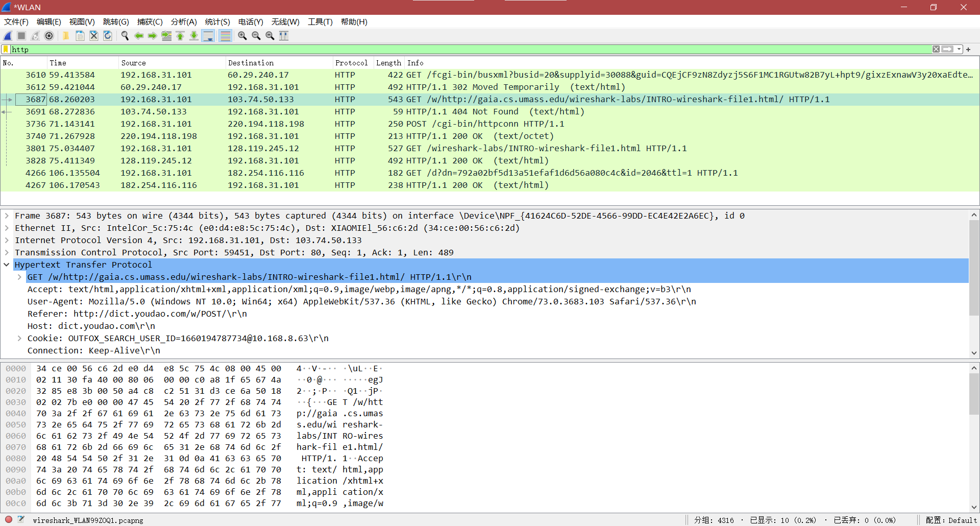The height and width of the screenshot is (526, 980).
Task: Click the display filter bookmark icon
Action: coord(6,50)
